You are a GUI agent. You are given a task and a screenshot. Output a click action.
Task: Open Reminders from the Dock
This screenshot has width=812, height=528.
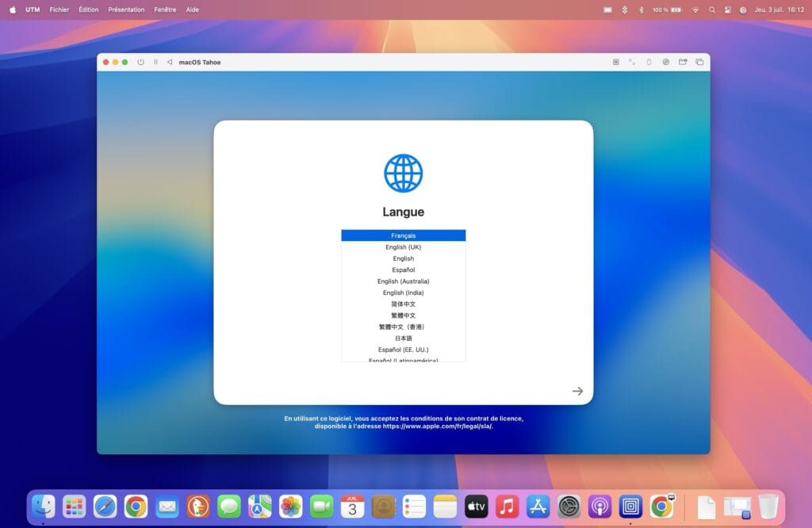point(414,507)
